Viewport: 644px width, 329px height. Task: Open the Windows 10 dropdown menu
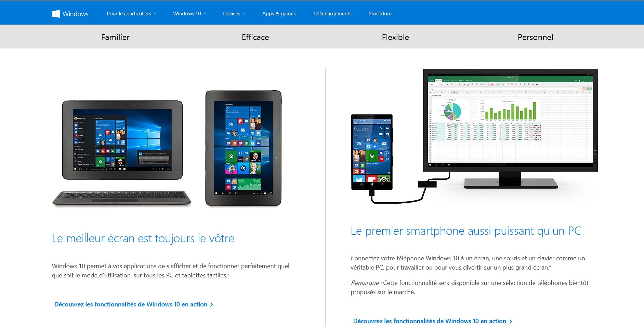[189, 14]
